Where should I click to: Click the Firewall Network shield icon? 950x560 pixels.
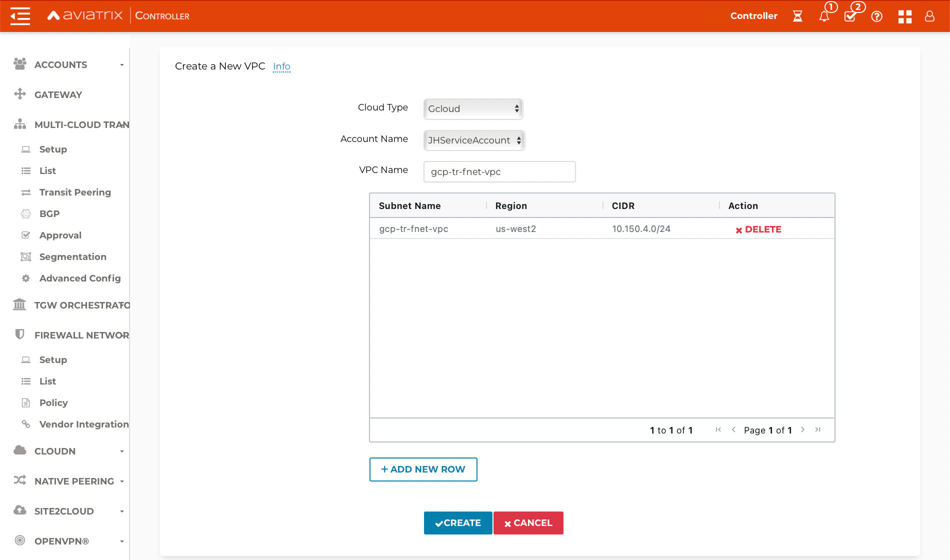tap(20, 334)
